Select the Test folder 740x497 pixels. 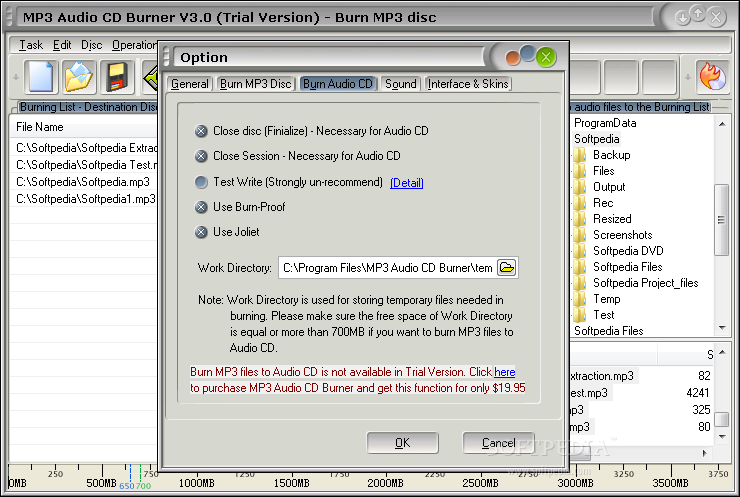coord(603,315)
